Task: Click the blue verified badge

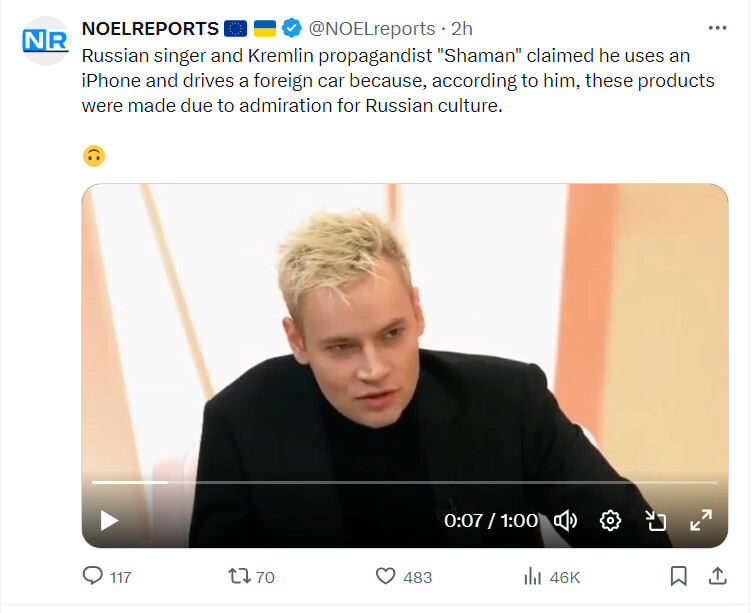Action: coord(292,28)
